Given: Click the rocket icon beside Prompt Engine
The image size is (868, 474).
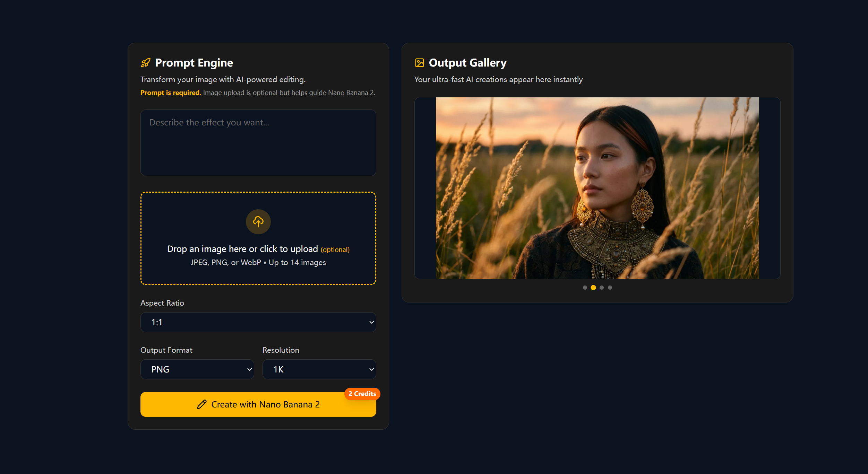Looking at the screenshot, I should (146, 63).
